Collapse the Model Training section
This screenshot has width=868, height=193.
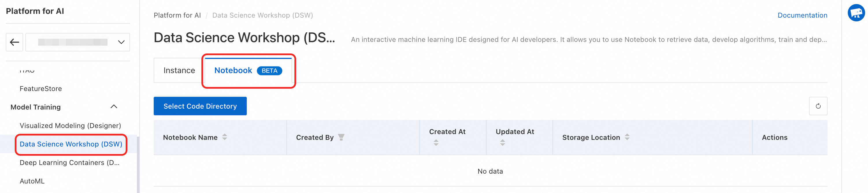pos(114,107)
